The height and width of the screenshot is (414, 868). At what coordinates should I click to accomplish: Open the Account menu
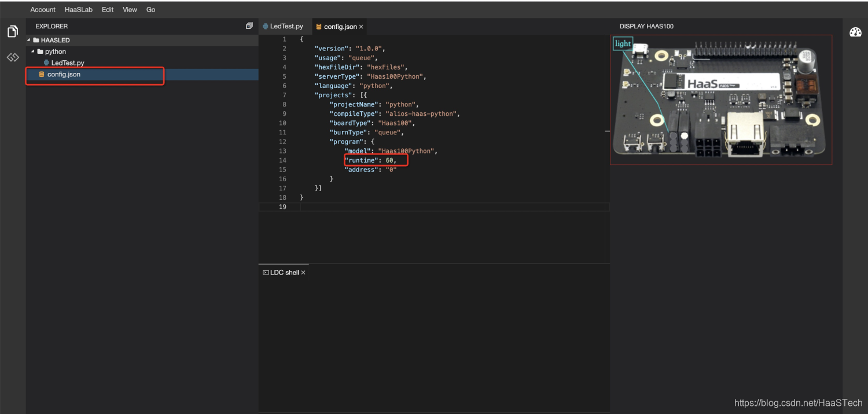click(43, 10)
